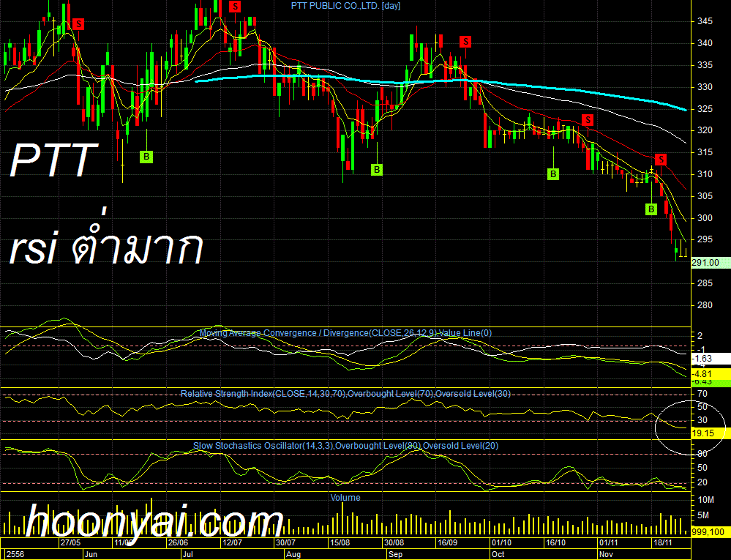Click price axis label 340
Viewport: 731px width, 560px height.
coord(705,43)
